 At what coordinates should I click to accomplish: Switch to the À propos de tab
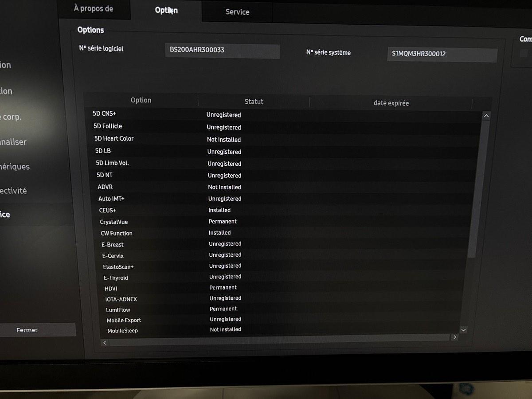point(94,9)
